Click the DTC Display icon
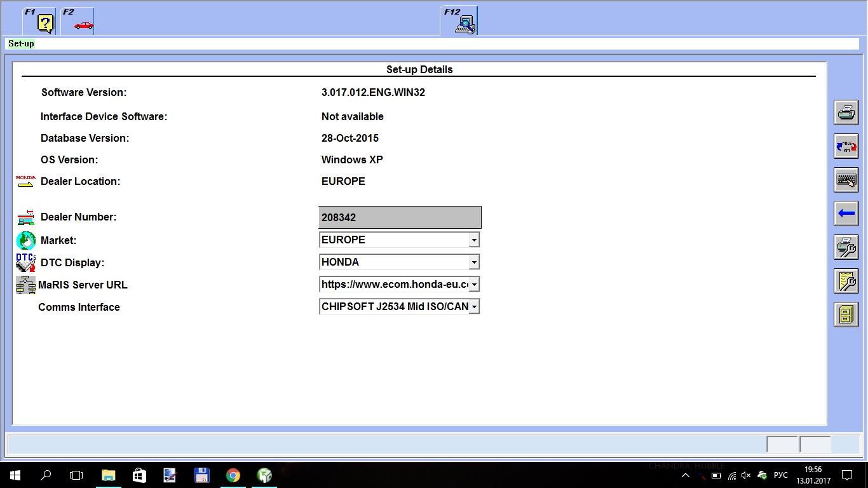 pyautogui.click(x=25, y=262)
